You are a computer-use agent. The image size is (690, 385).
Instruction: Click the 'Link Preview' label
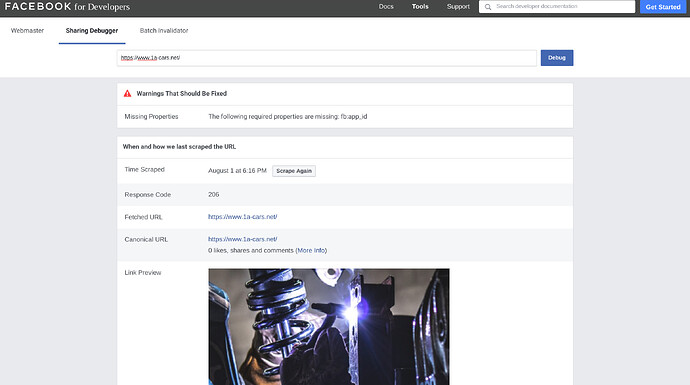[143, 272]
